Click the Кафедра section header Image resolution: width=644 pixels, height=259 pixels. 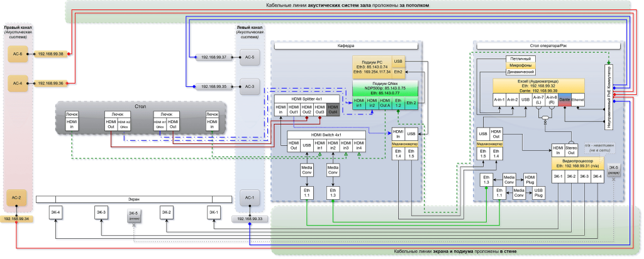[x=347, y=47]
